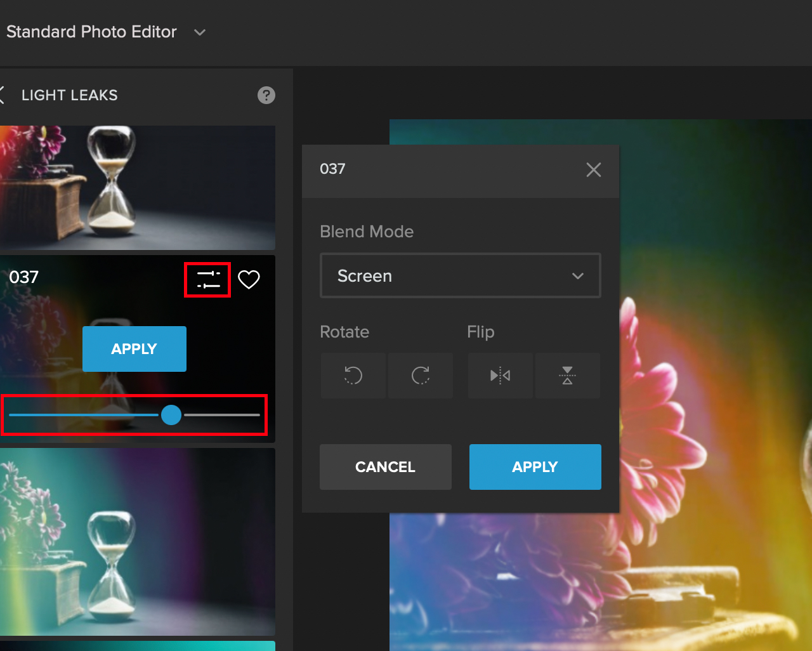Close the 037 settings dialog
The image size is (812, 651).
click(594, 169)
